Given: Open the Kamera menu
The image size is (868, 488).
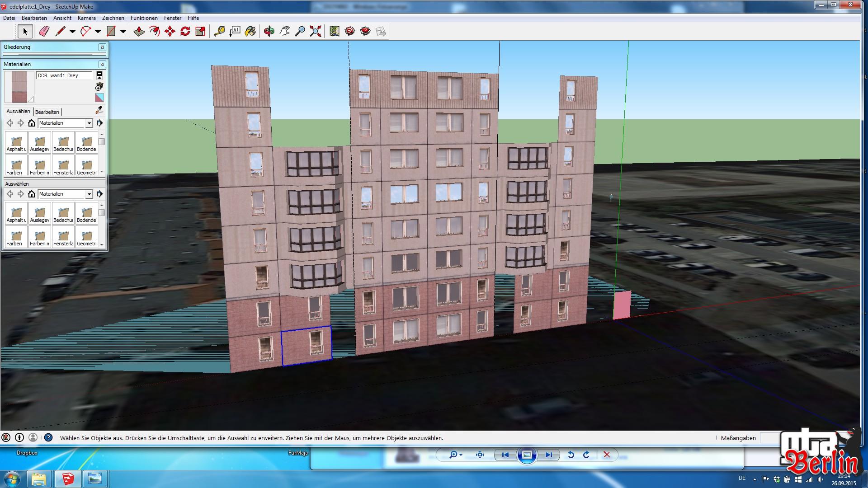Looking at the screenshot, I should click(86, 18).
